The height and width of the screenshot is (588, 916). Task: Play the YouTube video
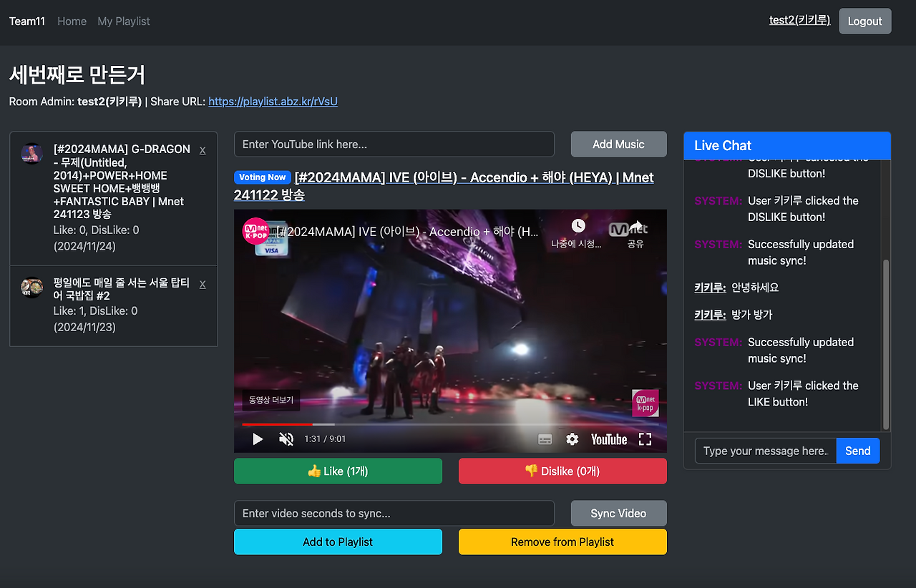(x=258, y=439)
